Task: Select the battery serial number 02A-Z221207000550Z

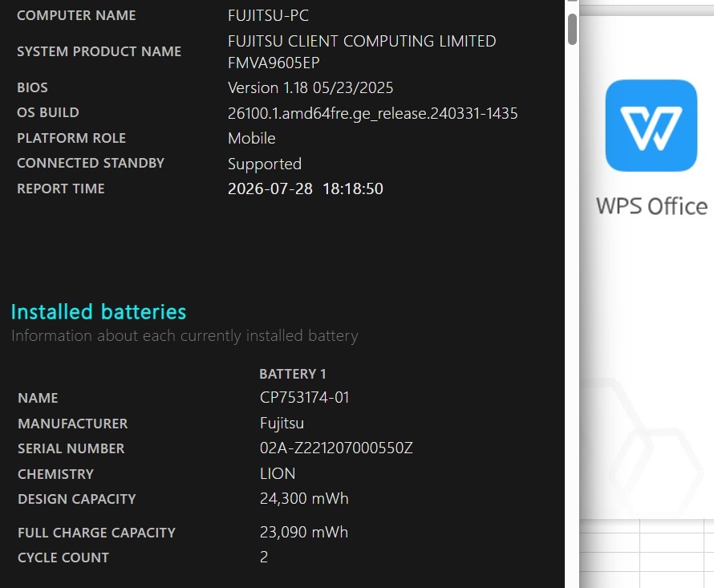Action: pos(336,448)
